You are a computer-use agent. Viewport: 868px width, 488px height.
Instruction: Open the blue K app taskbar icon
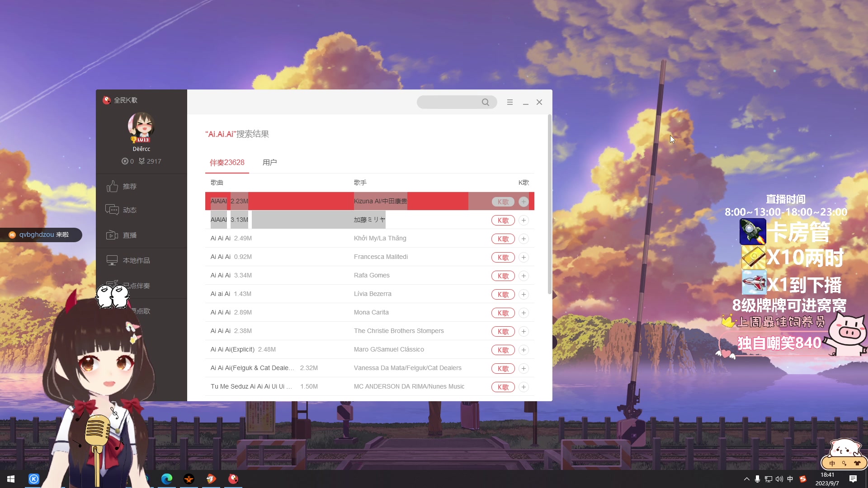coord(34,479)
